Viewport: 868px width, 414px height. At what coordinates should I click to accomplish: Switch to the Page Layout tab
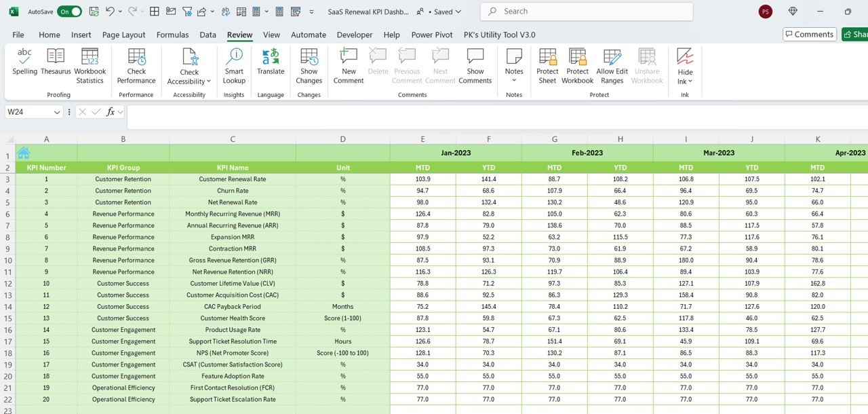pos(123,35)
